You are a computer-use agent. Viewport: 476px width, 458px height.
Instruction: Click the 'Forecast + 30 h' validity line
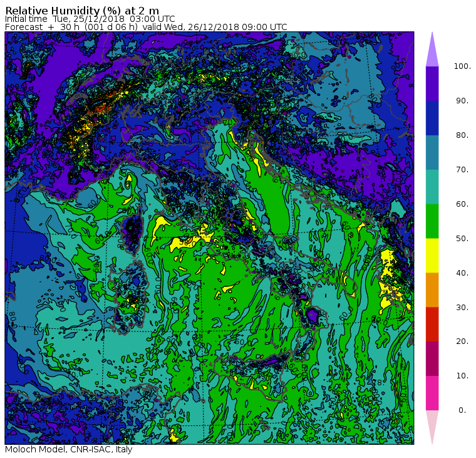tap(146, 27)
